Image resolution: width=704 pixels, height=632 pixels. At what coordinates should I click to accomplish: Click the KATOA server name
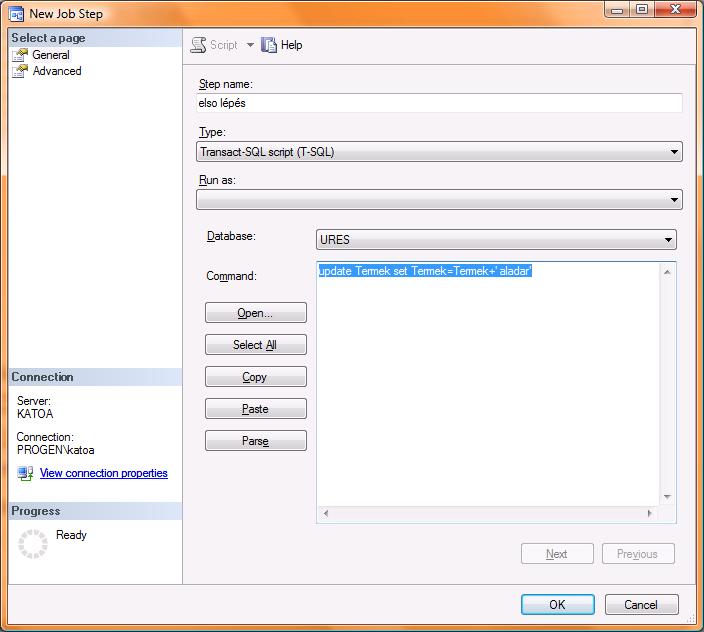[x=35, y=414]
